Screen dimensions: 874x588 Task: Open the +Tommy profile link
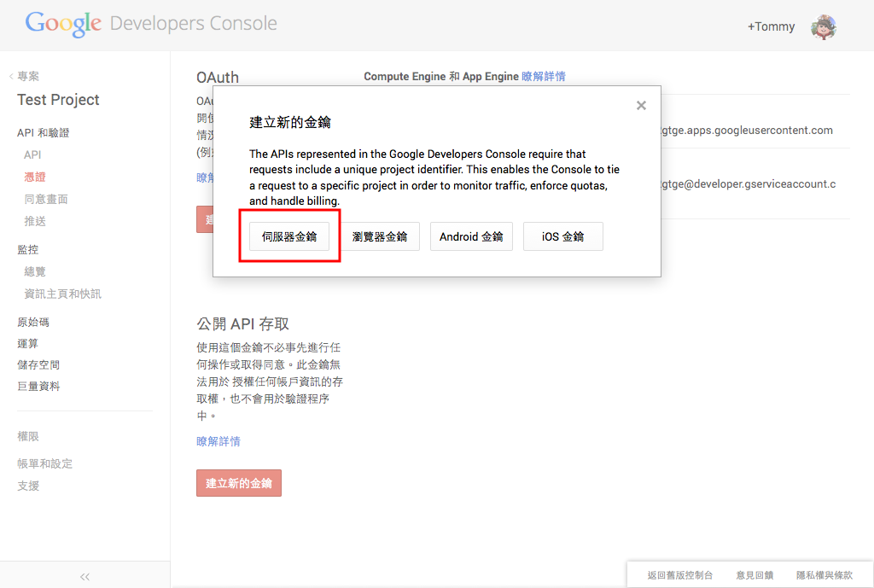771,26
